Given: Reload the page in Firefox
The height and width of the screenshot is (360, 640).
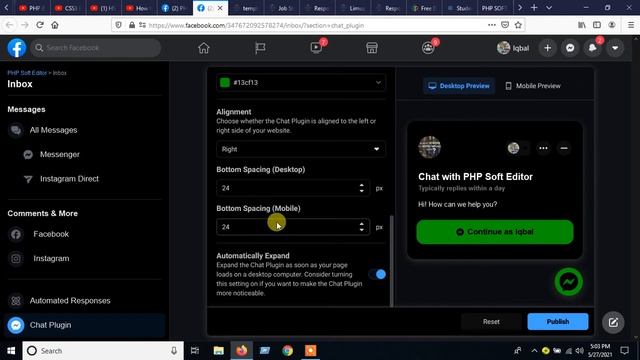Looking at the screenshot, I should pos(40,25).
